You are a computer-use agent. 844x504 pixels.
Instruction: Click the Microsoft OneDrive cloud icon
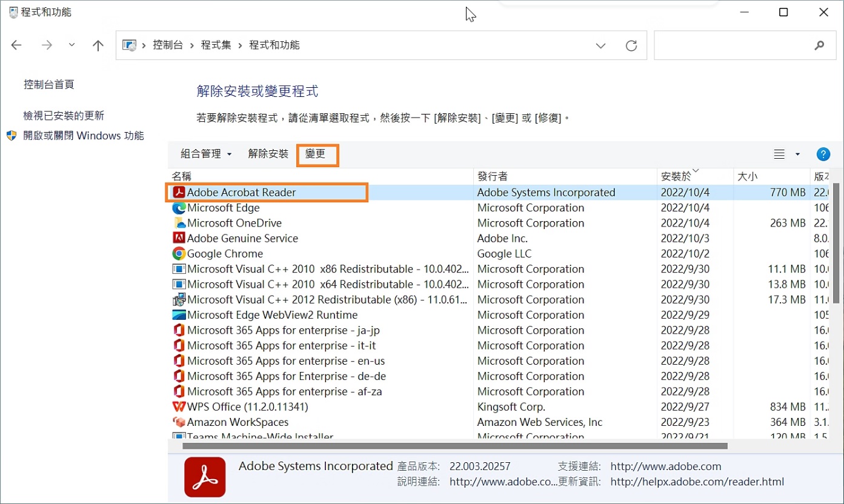click(x=179, y=223)
